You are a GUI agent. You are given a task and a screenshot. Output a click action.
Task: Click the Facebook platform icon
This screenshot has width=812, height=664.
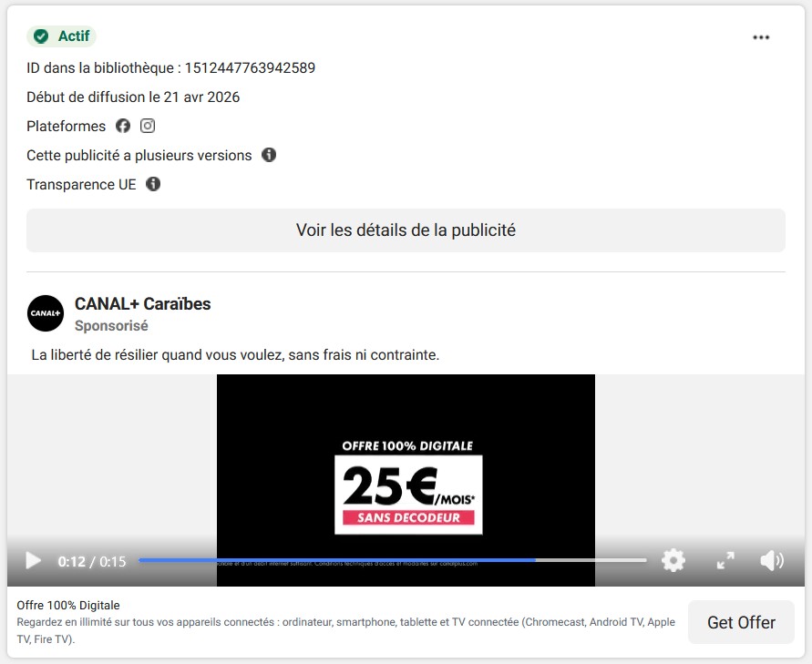[x=123, y=126]
